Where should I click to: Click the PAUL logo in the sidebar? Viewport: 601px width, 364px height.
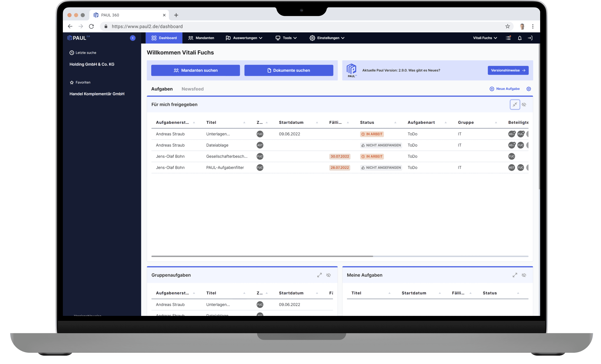click(x=78, y=38)
